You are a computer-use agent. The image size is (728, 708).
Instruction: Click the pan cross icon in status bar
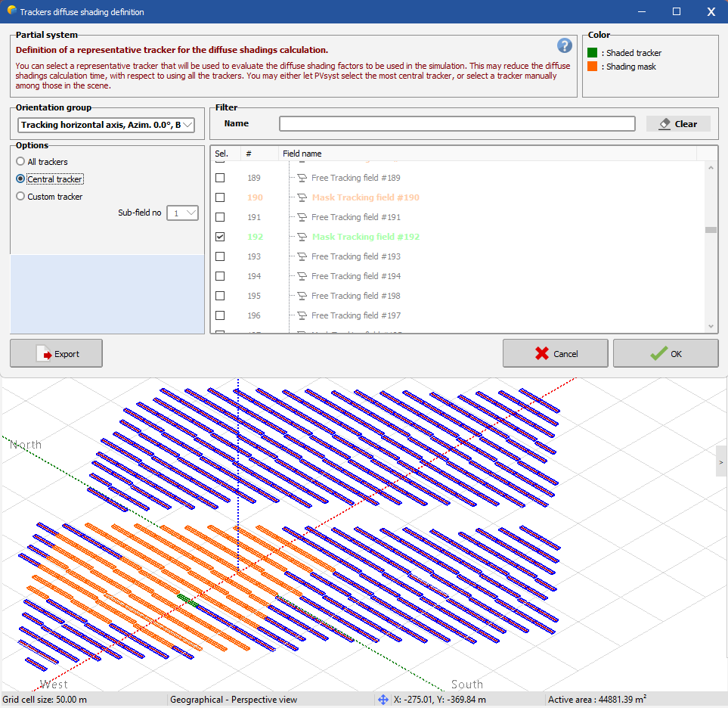pyautogui.click(x=383, y=699)
